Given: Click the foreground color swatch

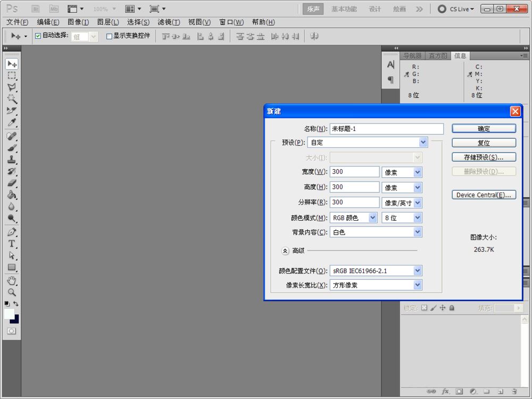Looking at the screenshot, I should 9,314.
